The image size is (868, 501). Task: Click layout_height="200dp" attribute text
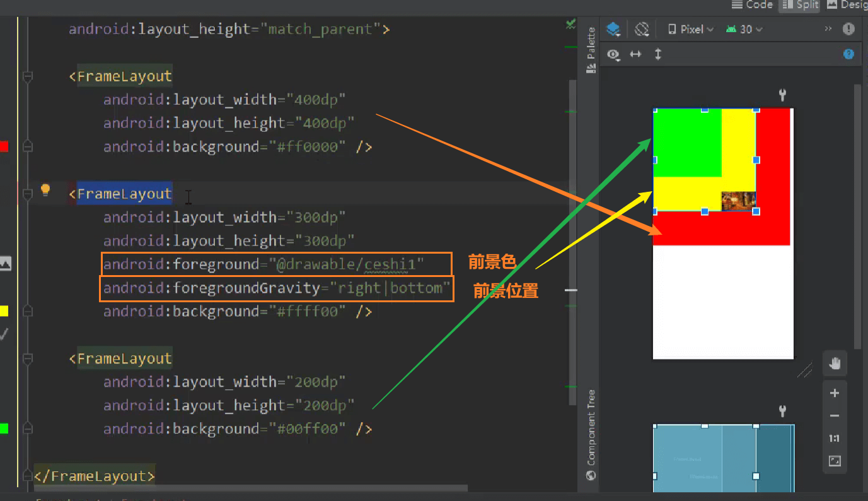(229, 406)
